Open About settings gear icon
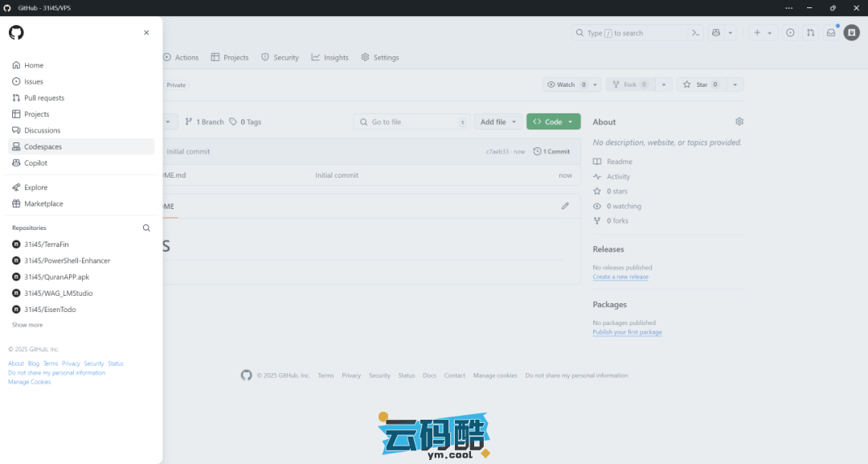 tap(739, 121)
